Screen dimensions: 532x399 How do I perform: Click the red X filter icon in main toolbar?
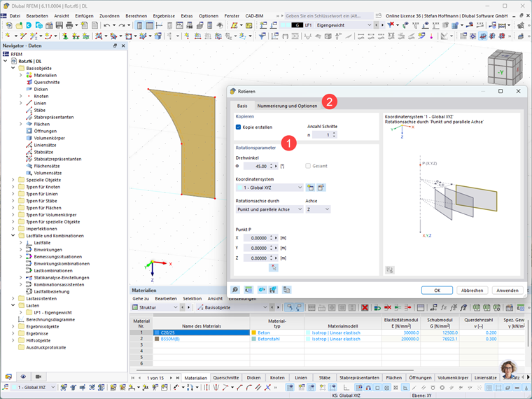[x=391, y=24]
